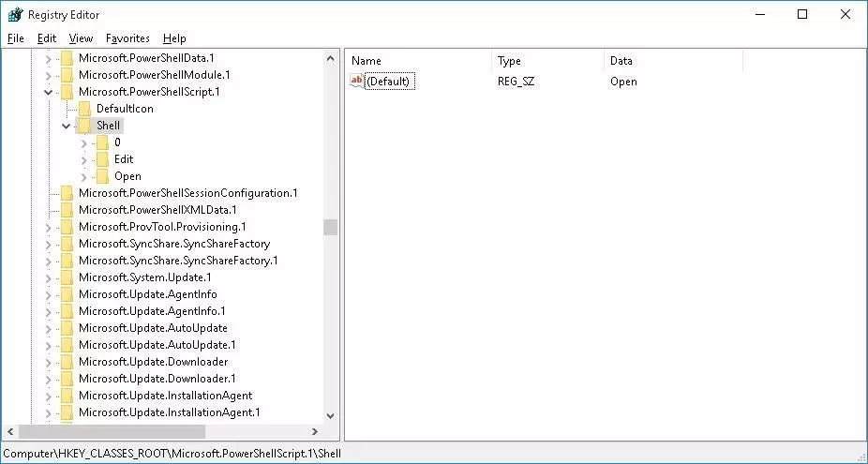Click the Microsoft.Update.AgentInfo folder icon
This screenshot has height=464, width=868.
[67, 294]
